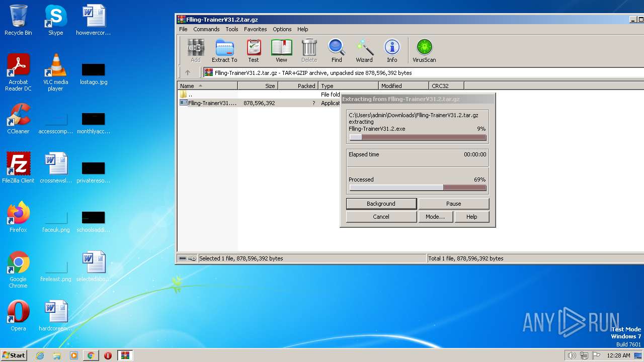Image resolution: width=644 pixels, height=362 pixels.
Task: Select the howevercor Word document on the desktop
Action: (94, 21)
